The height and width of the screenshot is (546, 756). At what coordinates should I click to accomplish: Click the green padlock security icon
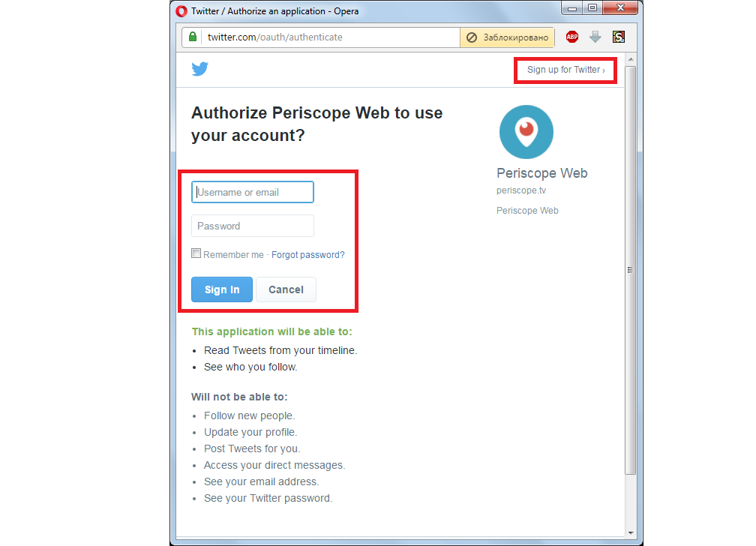[x=192, y=37]
